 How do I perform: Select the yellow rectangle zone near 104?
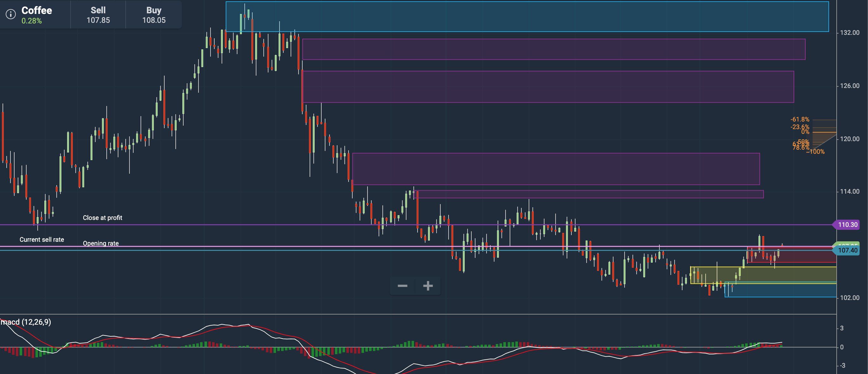[x=763, y=275]
